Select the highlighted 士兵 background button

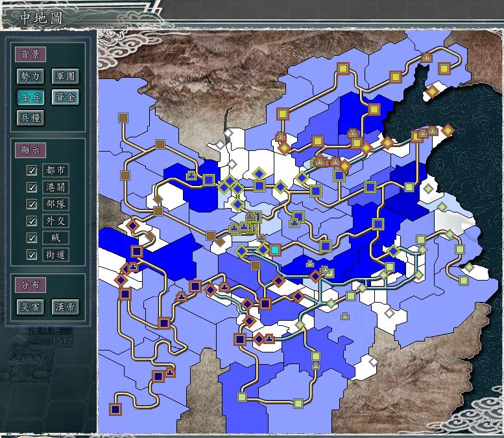pos(30,97)
